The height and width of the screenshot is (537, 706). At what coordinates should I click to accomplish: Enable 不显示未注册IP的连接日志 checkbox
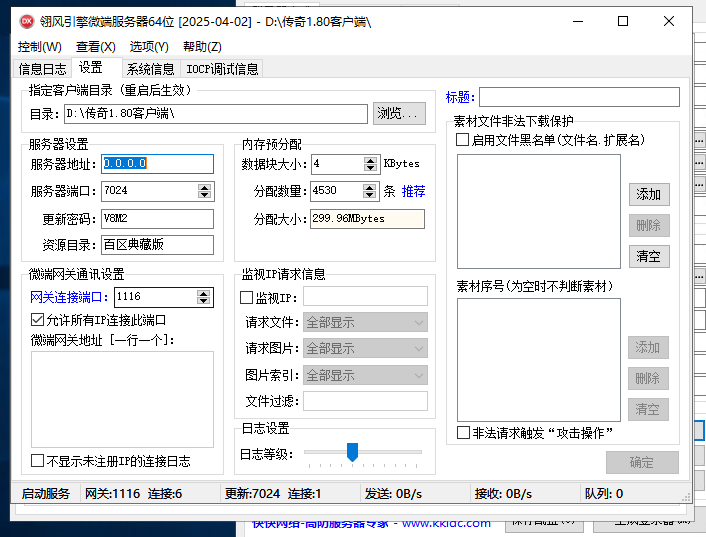pos(37,460)
